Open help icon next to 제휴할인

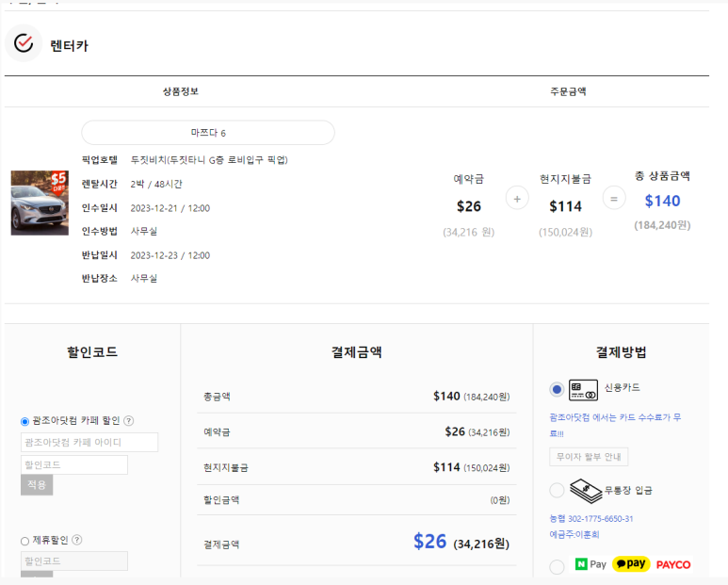77,540
